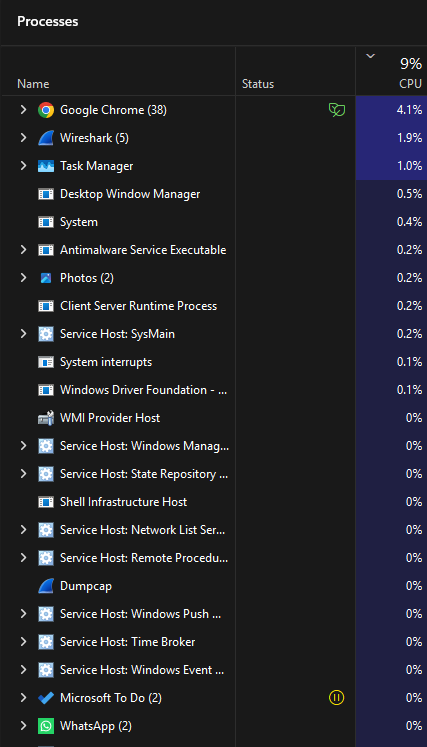Expand the WhatsApp process group
Image resolution: width=427 pixels, height=747 pixels.
23,726
